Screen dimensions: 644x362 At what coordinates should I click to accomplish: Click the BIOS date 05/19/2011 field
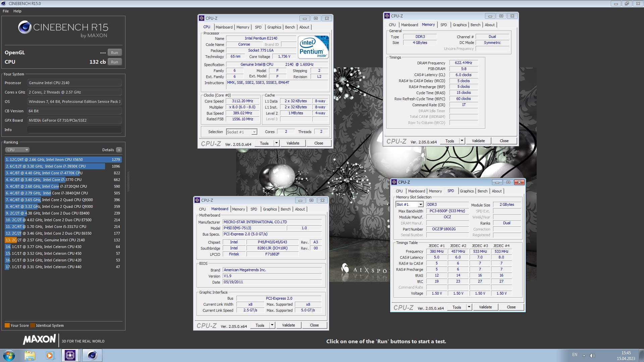tap(272, 282)
